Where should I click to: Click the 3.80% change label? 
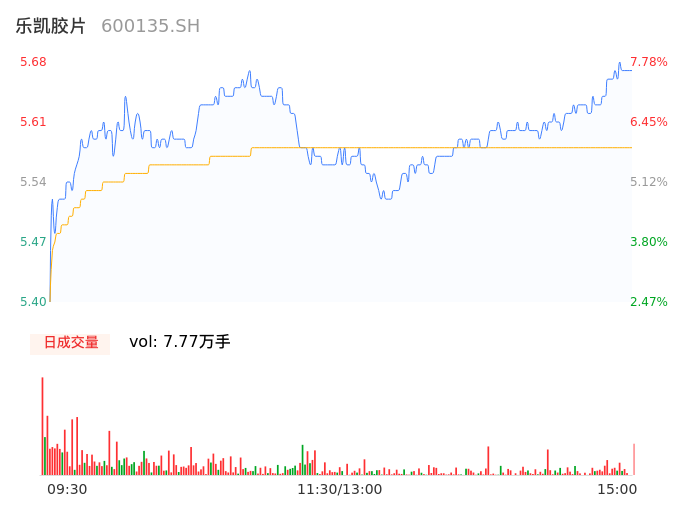click(649, 242)
